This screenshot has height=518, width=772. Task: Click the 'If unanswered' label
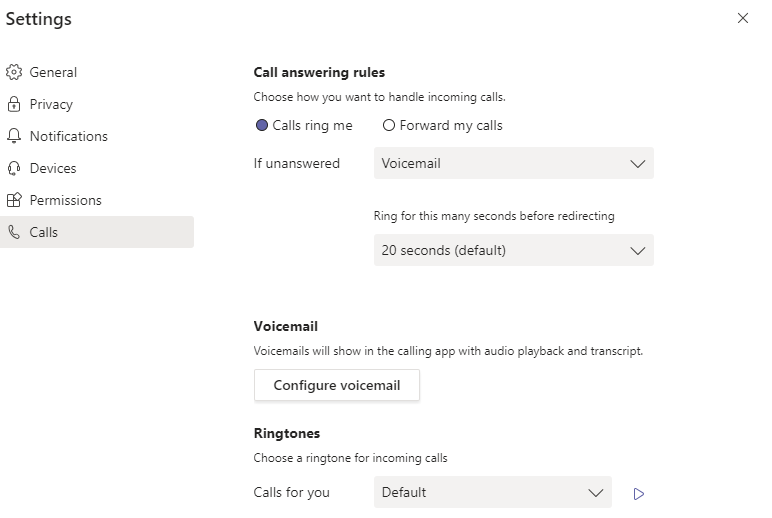[x=296, y=163]
